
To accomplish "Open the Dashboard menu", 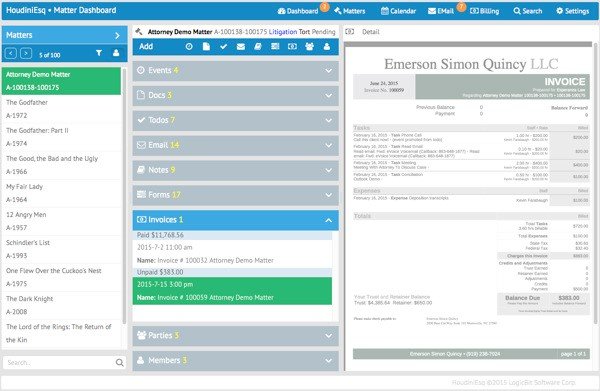I will pyautogui.click(x=298, y=11).
